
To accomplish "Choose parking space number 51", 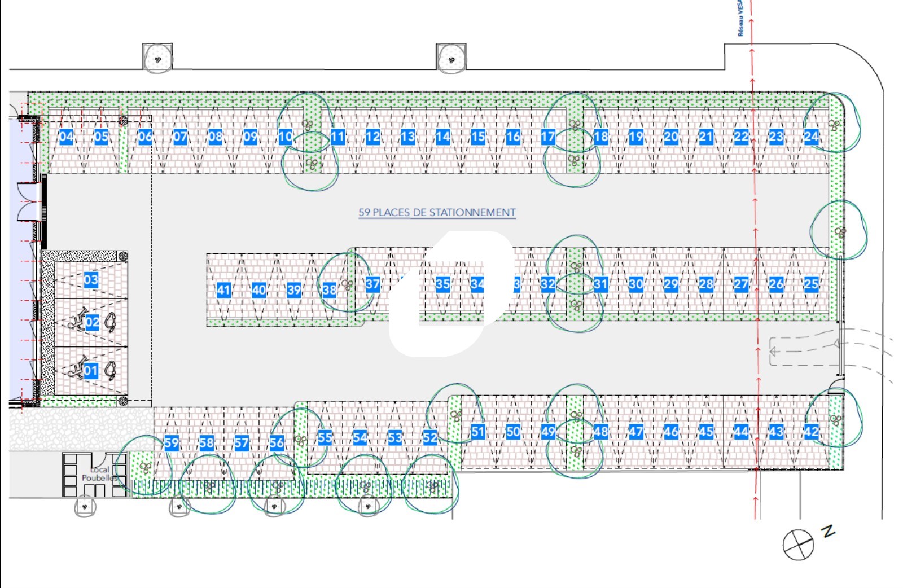I will [x=478, y=432].
